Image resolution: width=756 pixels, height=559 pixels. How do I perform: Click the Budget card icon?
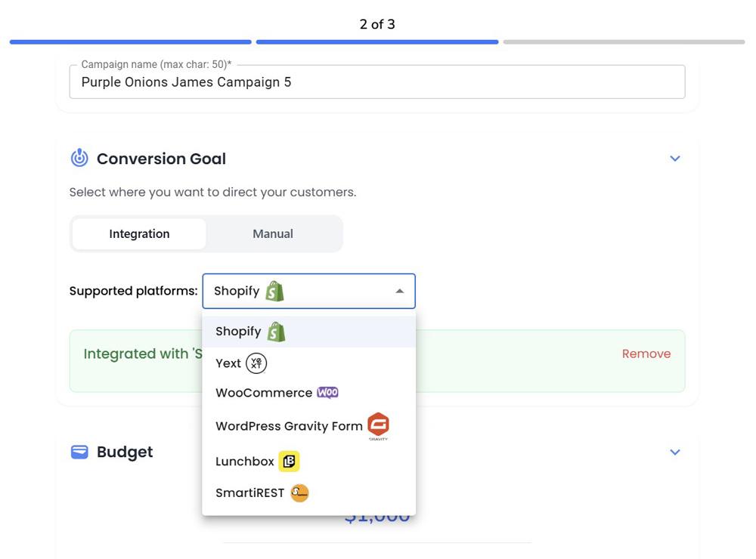point(79,452)
